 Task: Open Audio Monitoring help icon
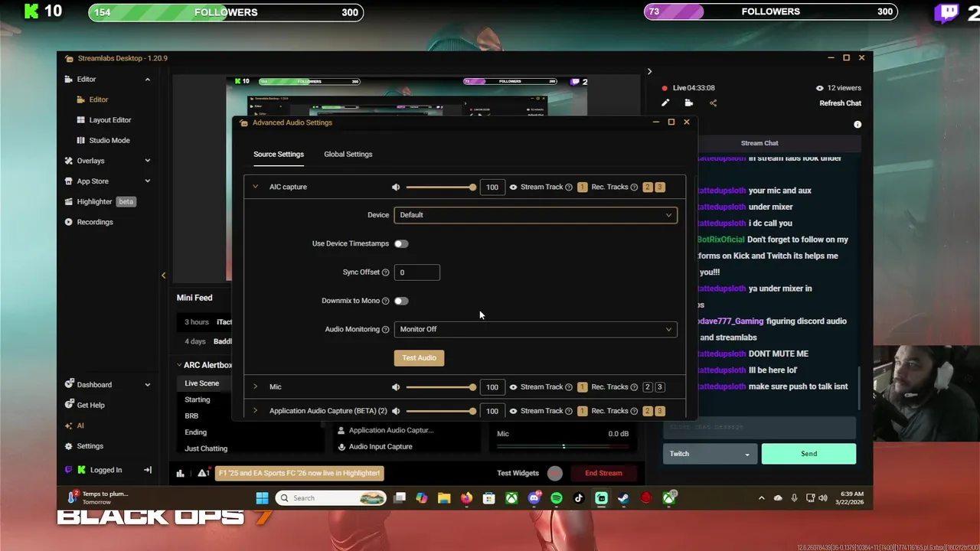click(385, 329)
